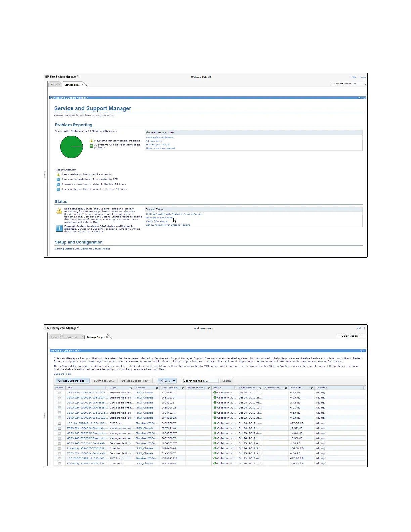Click status icon in row with problem 888288498
This screenshot has height=532, width=411.
215,463
